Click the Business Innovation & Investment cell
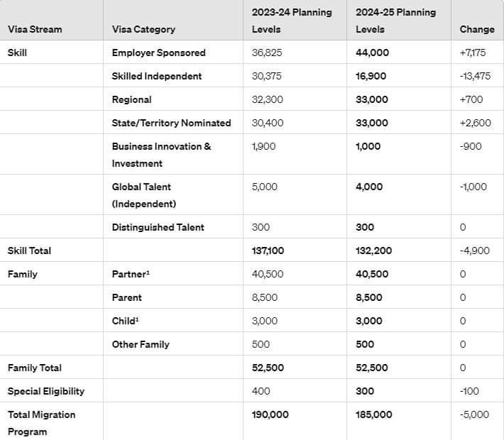The height and width of the screenshot is (440, 504). click(x=161, y=155)
